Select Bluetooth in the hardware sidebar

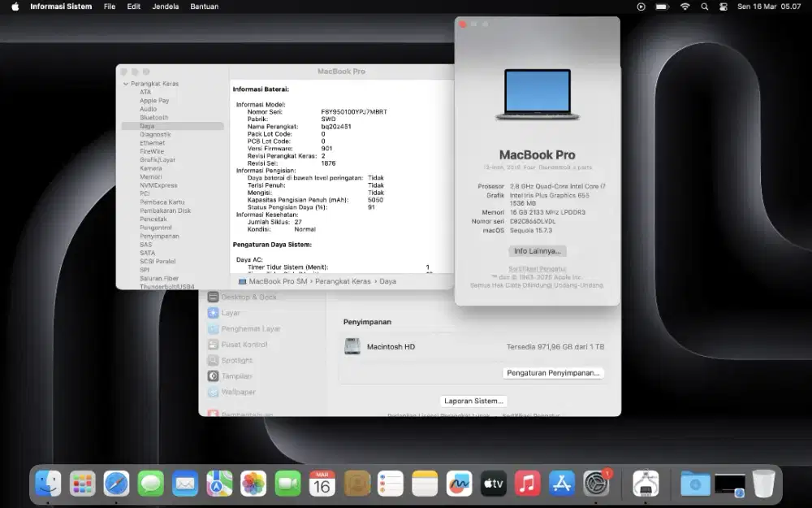(x=155, y=117)
